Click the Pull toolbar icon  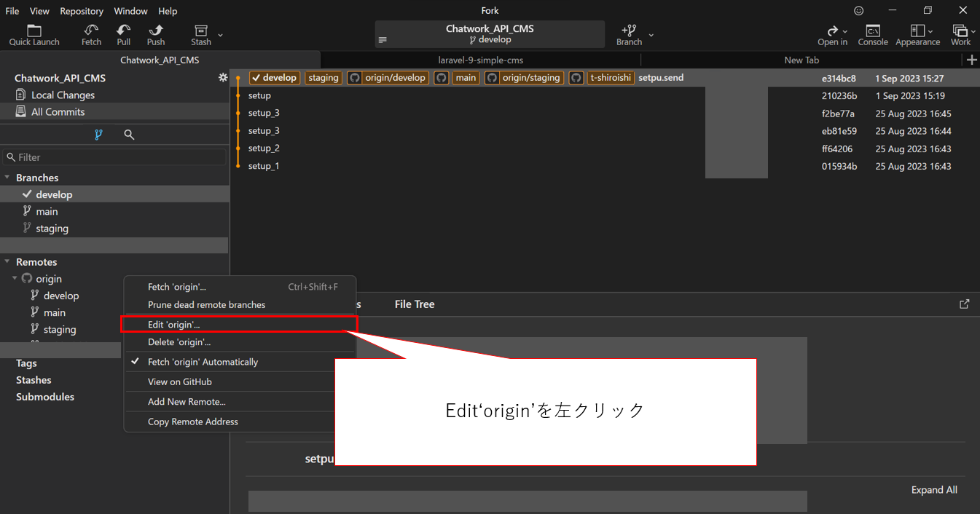point(124,35)
